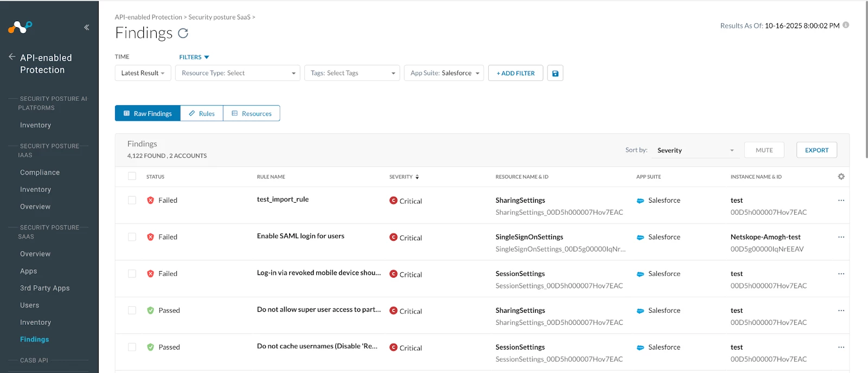Click Critical severity icon on Enable SAML login row
The width and height of the screenshot is (868, 373).
click(x=393, y=237)
